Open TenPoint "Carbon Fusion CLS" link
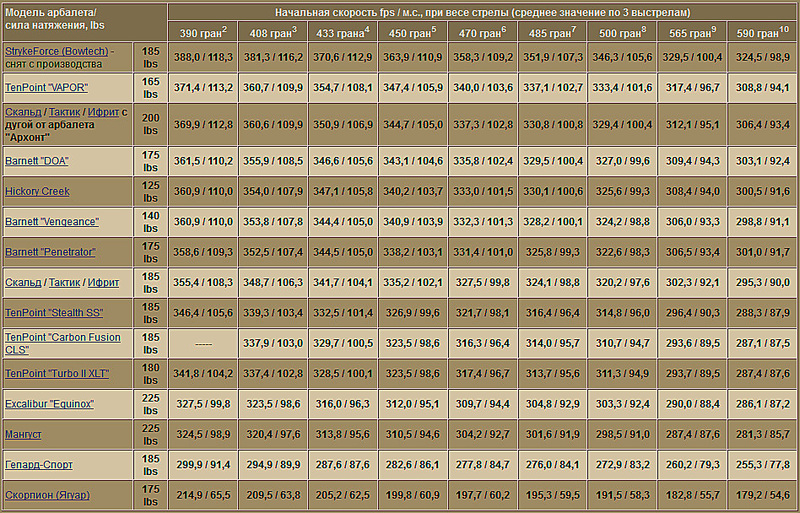 point(63,344)
